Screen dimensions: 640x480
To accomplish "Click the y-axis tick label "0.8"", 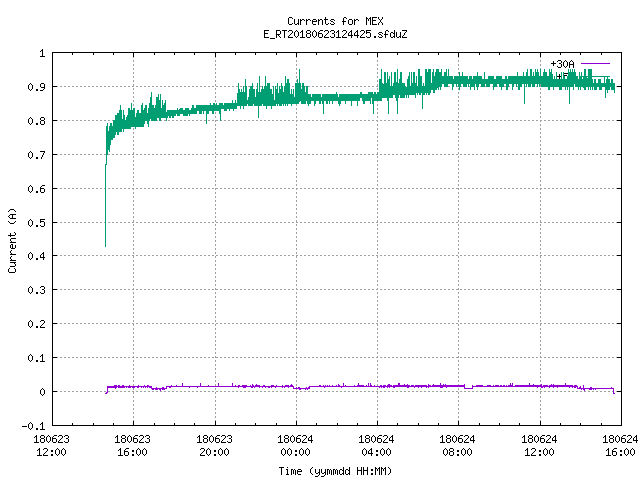I will pos(36,121).
